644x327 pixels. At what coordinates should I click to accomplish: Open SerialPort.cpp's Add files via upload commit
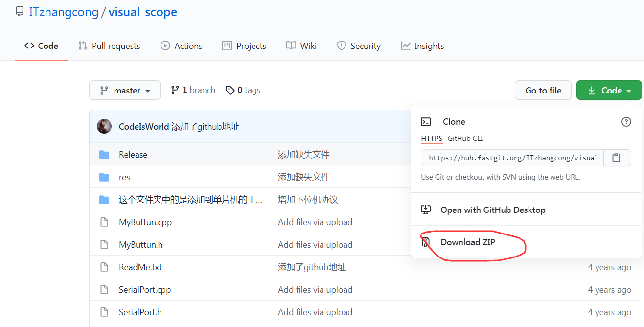point(315,290)
